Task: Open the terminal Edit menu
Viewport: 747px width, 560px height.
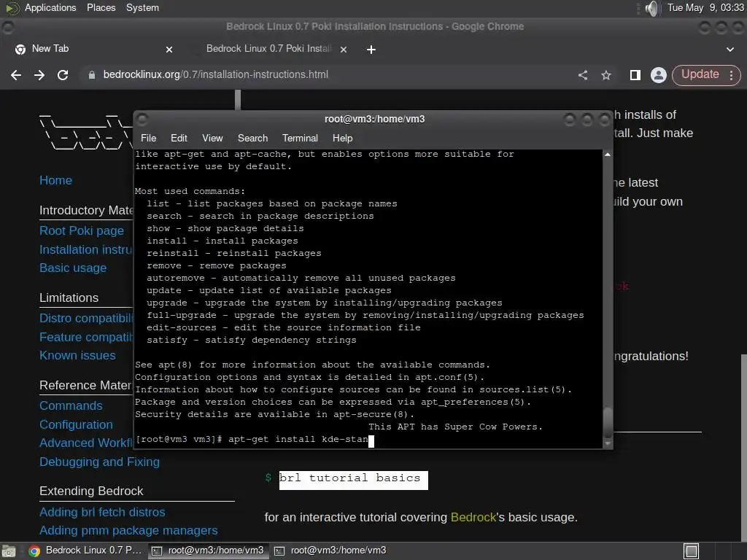Action: tap(179, 138)
